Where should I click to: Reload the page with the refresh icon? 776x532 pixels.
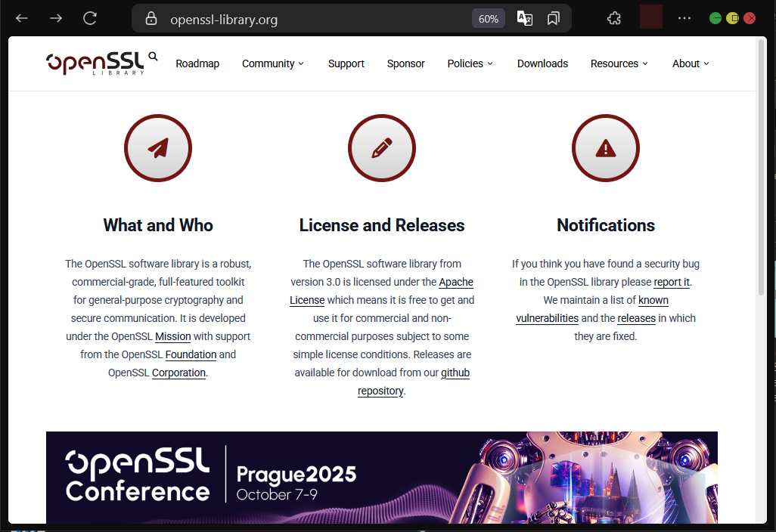pos(89,19)
